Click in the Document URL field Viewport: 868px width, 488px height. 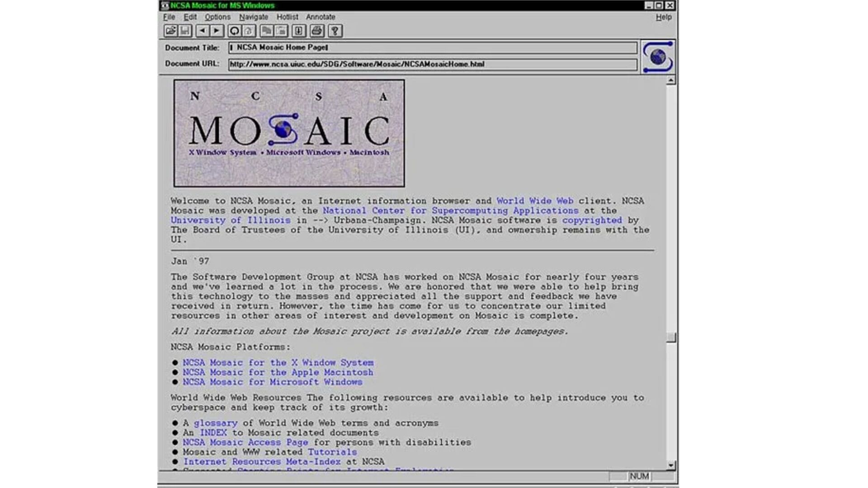432,64
